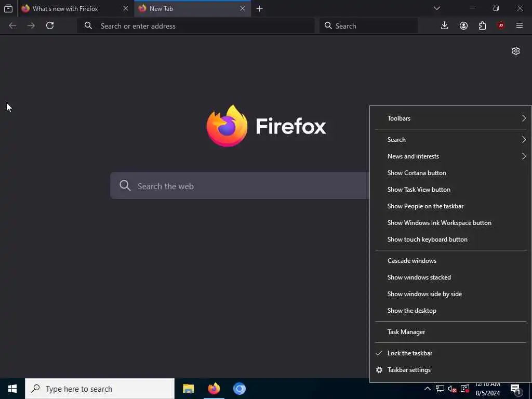Image resolution: width=532 pixels, height=399 pixels.
Task: Choose Show windows stacked
Action: (450, 277)
